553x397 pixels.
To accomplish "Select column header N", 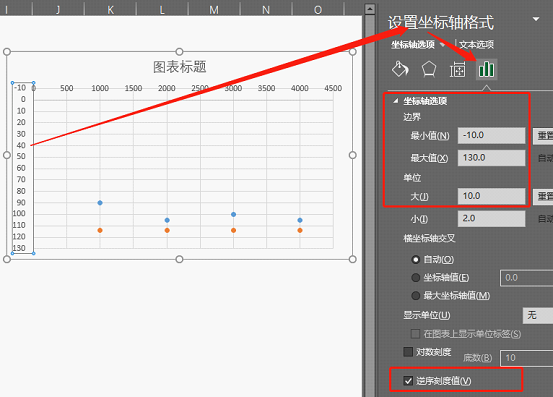I will point(266,9).
